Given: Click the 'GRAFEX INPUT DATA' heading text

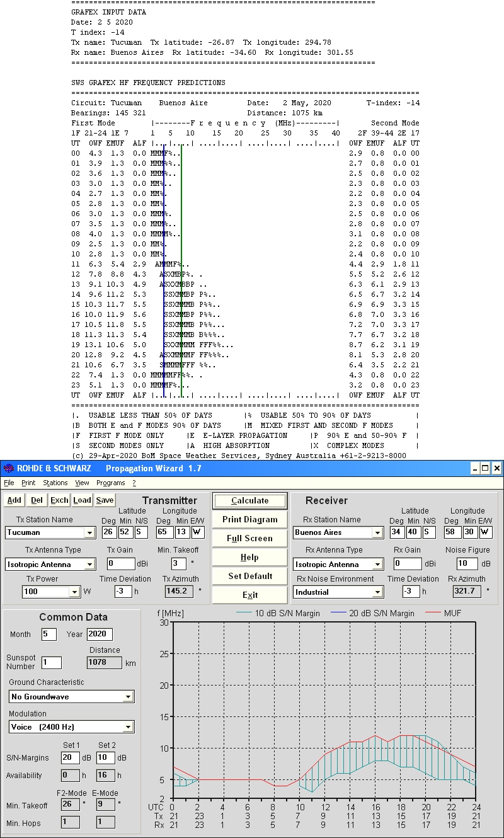Looking at the screenshot, I should [x=108, y=12].
